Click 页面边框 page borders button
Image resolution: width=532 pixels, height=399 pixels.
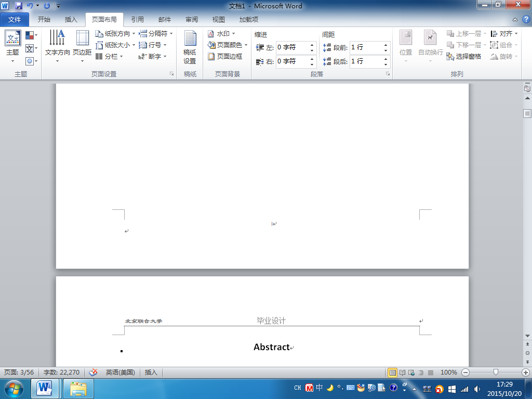pos(225,56)
